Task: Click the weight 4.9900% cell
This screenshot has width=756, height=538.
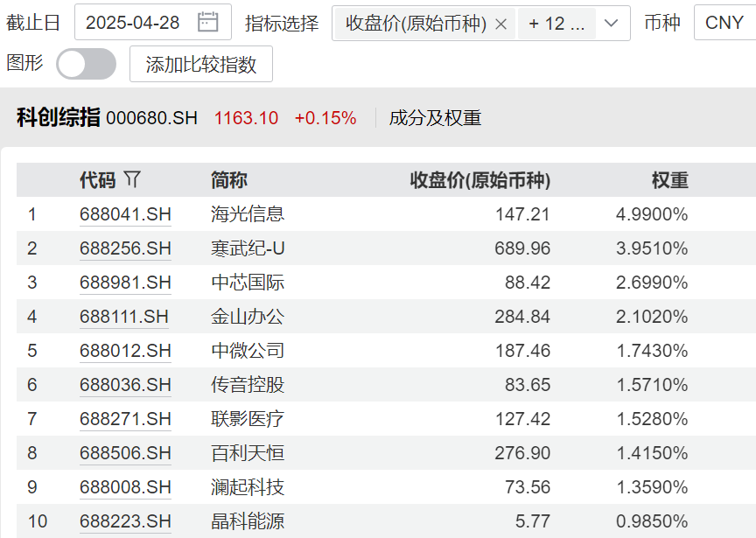Action: coord(652,214)
